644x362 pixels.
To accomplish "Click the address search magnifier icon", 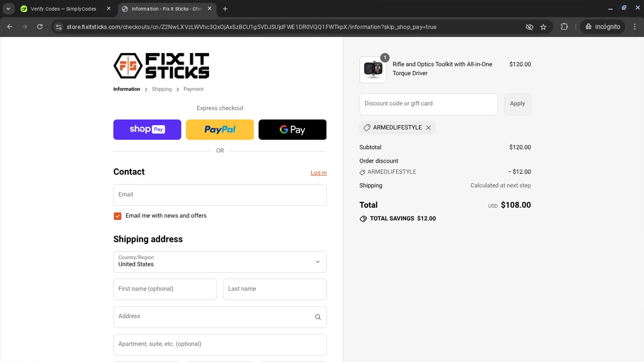I will [x=318, y=317].
